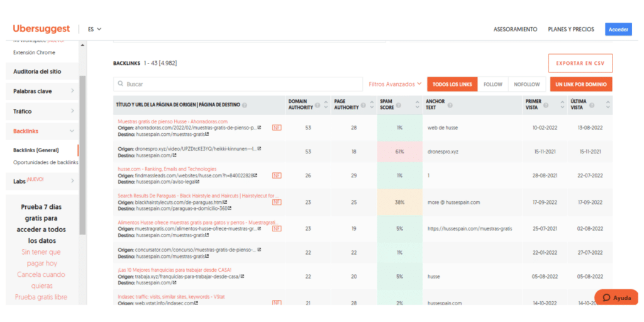Click Spam Score help icon
Viewport: 644px width, 322px height.
(x=398, y=107)
